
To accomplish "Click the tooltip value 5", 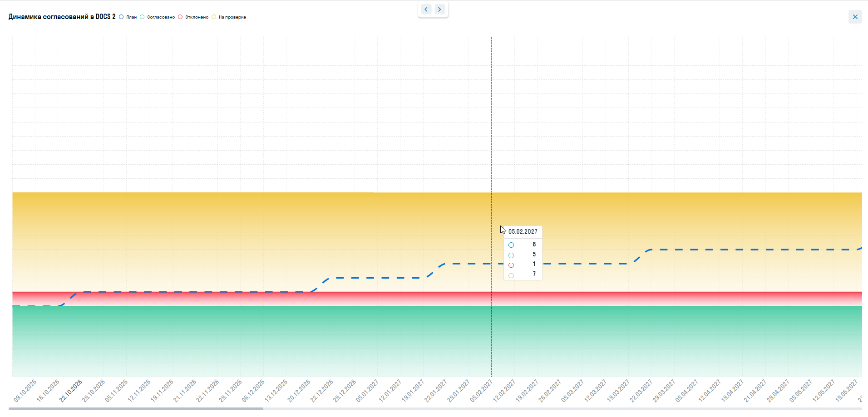I will [534, 255].
